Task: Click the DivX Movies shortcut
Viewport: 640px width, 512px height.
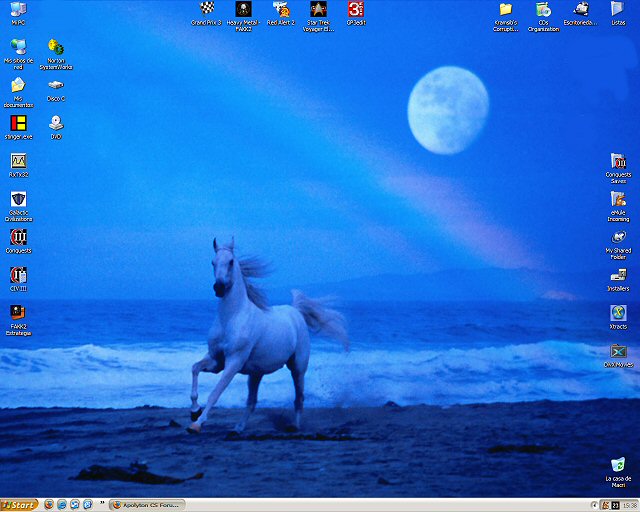Action: [618, 352]
